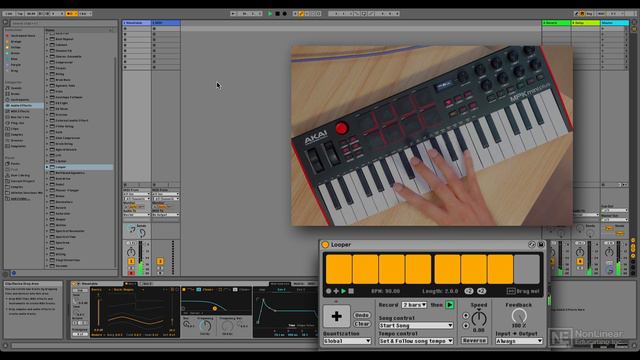Click the Looper Speed knob
The image size is (640, 360).
(479, 318)
